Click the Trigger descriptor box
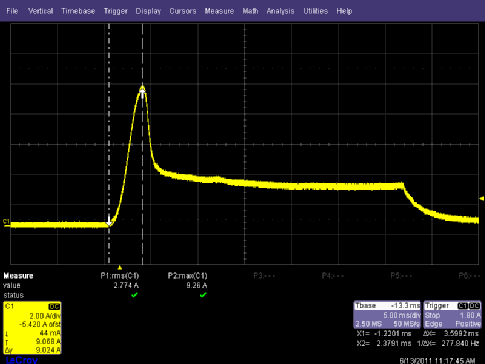 point(452,315)
